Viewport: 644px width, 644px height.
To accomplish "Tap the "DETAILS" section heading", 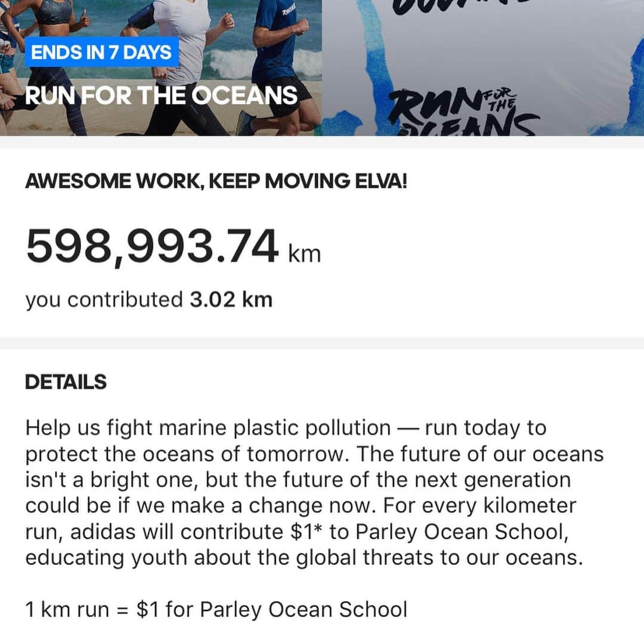I will 66,382.
